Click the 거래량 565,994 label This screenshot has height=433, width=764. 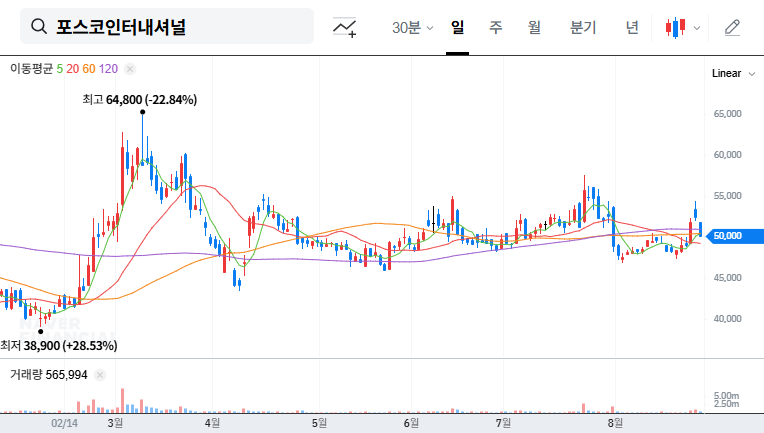[49, 375]
